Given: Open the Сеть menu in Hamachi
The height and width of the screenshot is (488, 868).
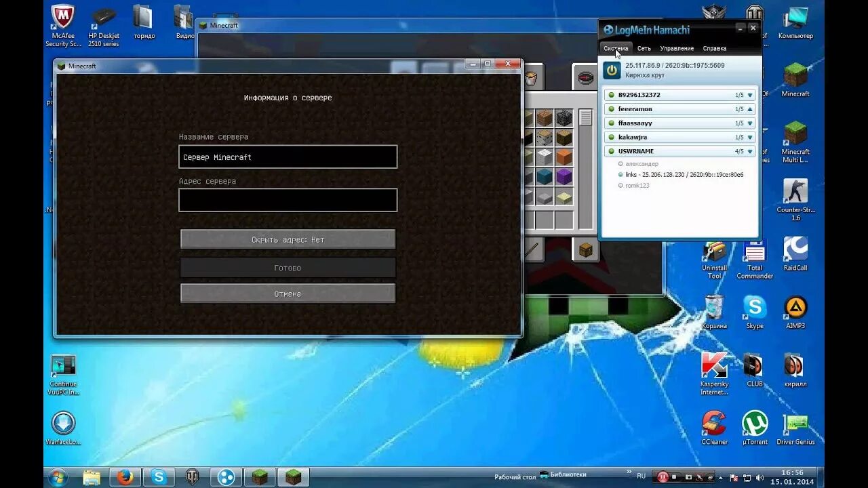Looking at the screenshot, I should tap(644, 48).
